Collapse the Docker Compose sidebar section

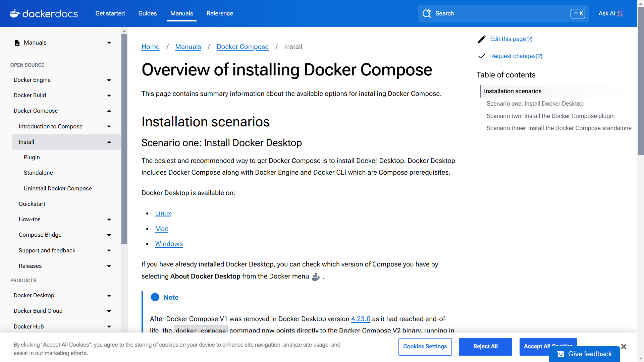point(109,111)
